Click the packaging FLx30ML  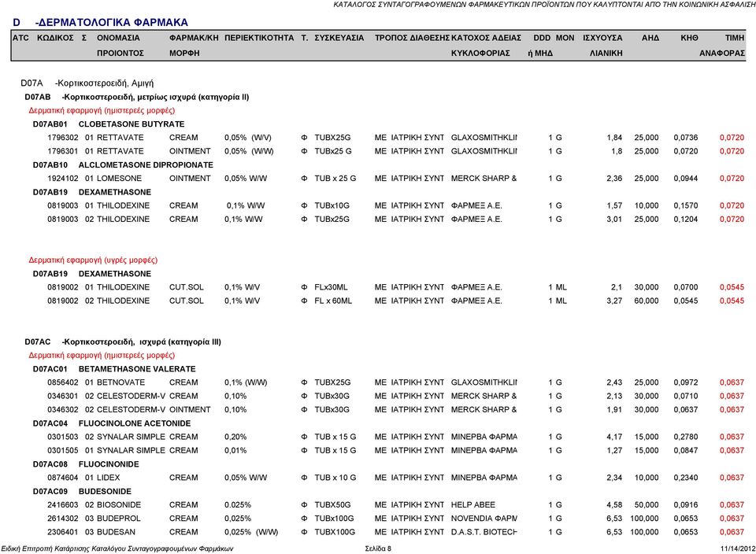331,287
